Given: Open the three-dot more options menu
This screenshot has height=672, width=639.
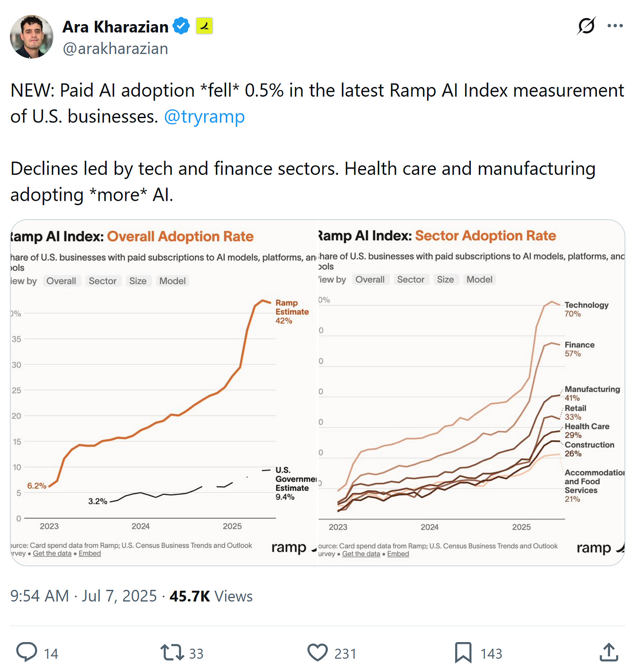Looking at the screenshot, I should 615,26.
